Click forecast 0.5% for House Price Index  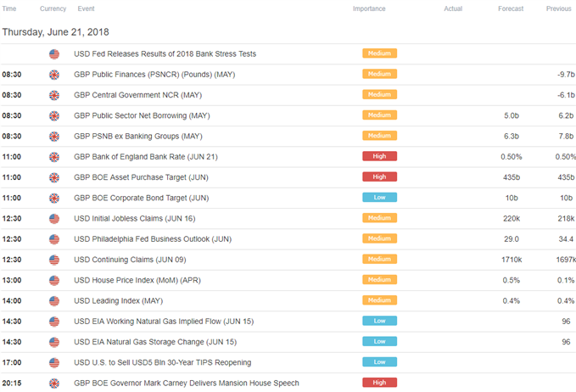click(512, 280)
